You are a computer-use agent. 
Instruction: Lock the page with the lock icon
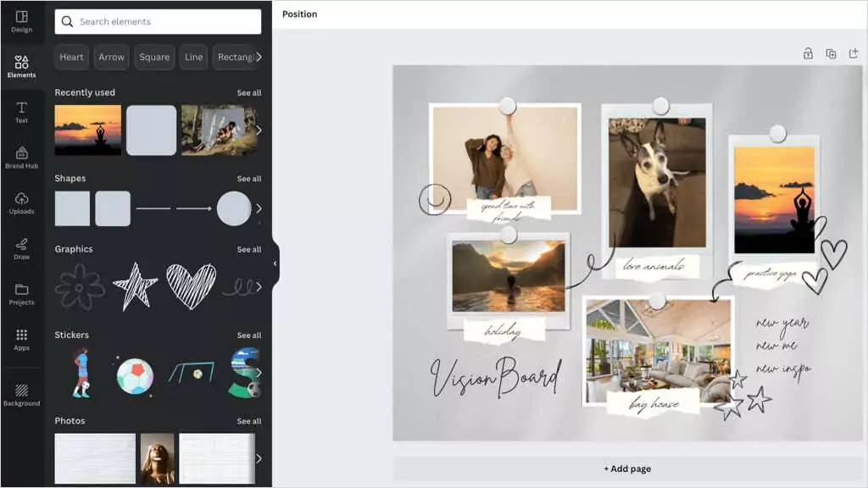(x=808, y=53)
